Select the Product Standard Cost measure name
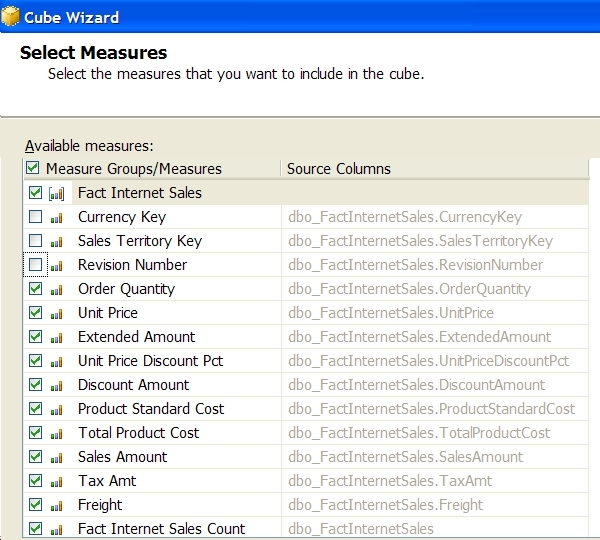Viewport: 600px width, 540px height. tap(151, 409)
